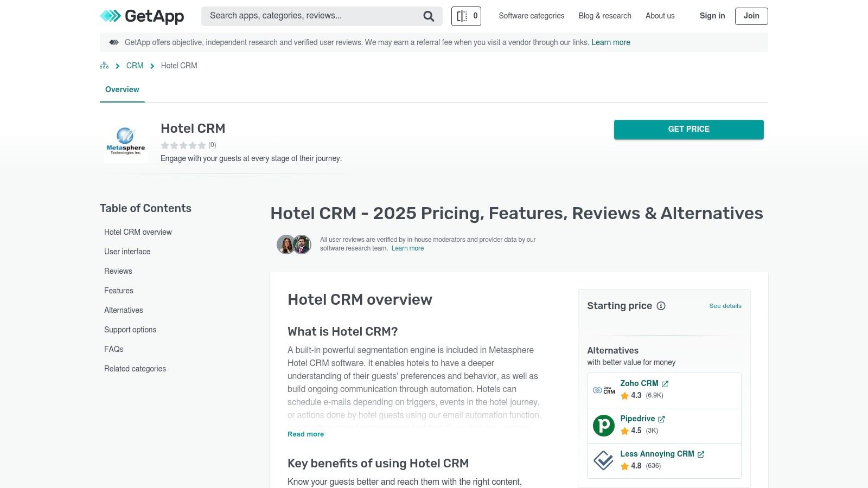868x488 pixels.
Task: Jump to Support options section
Action: 130,330
